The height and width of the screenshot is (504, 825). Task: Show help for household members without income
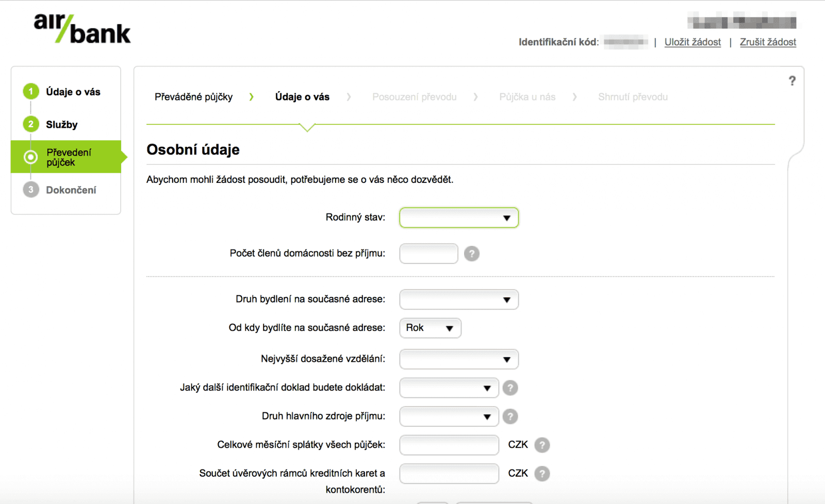(x=471, y=254)
